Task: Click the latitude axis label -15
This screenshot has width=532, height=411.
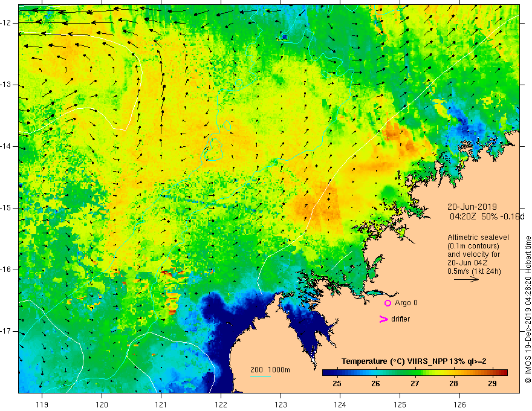Action: (x=6, y=208)
